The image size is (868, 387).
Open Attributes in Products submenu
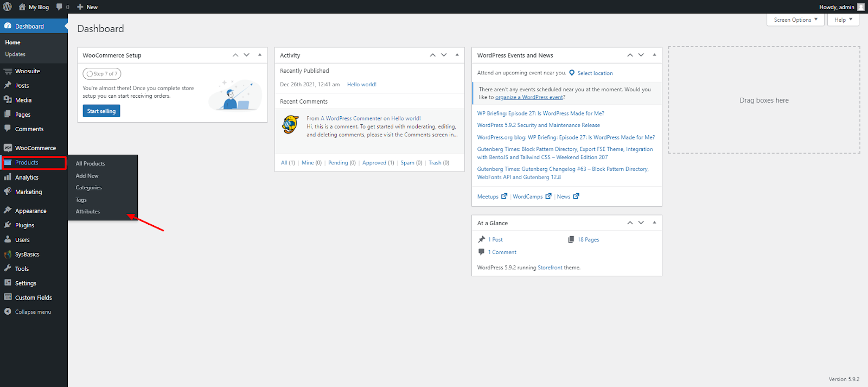pos(88,212)
